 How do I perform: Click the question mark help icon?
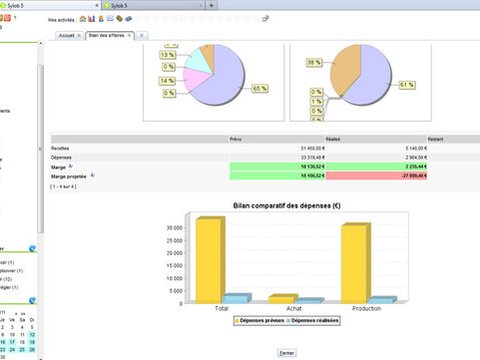click(x=15, y=18)
